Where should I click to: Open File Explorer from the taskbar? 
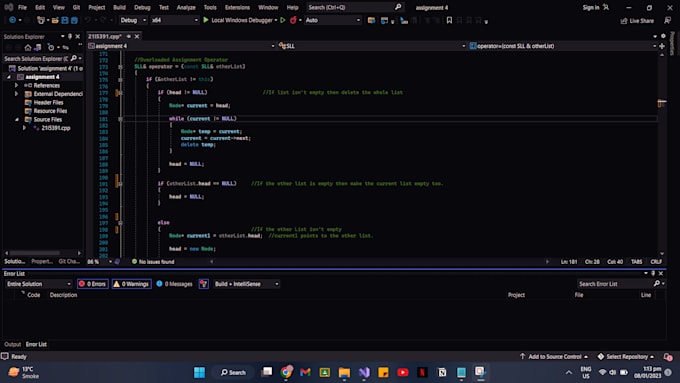344,372
